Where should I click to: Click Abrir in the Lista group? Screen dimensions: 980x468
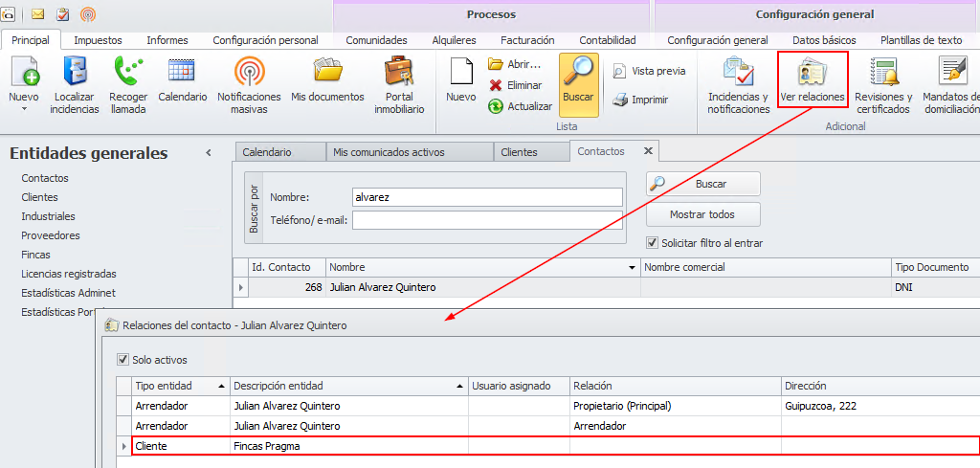[x=514, y=64]
